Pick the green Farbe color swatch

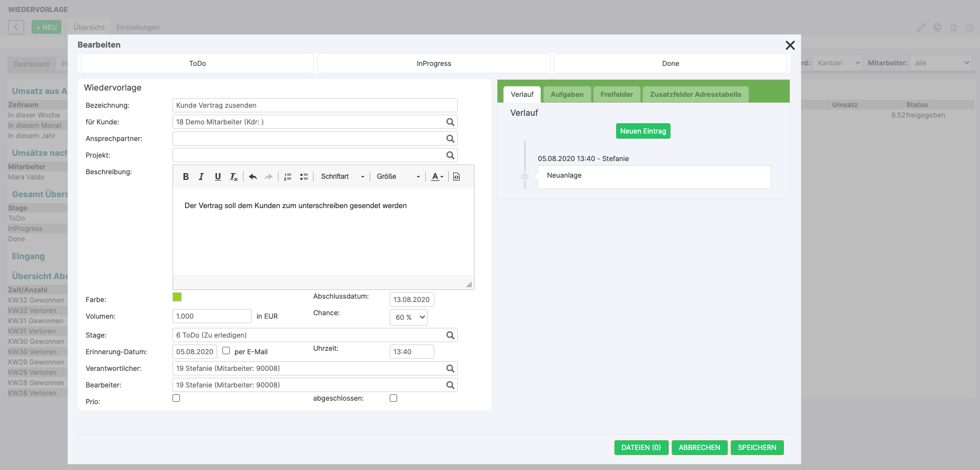point(177,297)
